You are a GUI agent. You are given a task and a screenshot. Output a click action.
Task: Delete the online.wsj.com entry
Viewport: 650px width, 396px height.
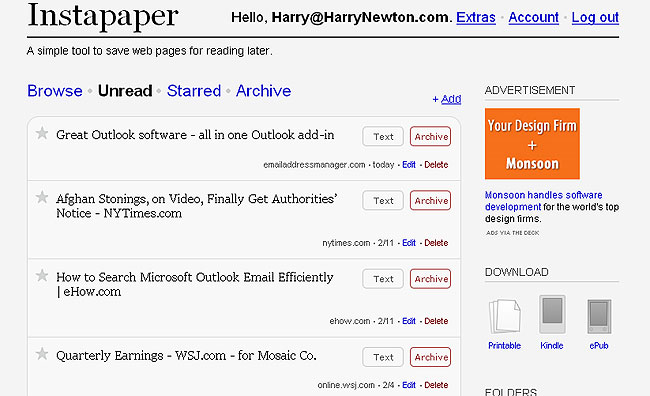point(436,385)
